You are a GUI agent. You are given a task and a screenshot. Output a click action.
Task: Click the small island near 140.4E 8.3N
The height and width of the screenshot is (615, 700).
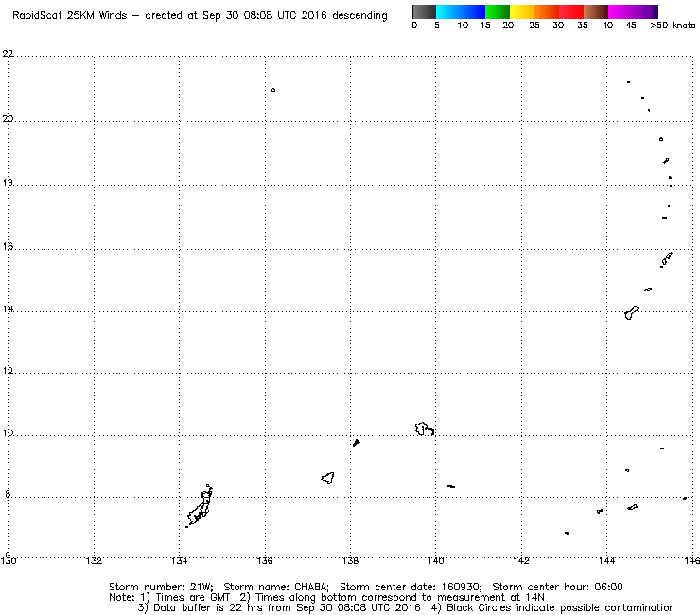(x=451, y=486)
